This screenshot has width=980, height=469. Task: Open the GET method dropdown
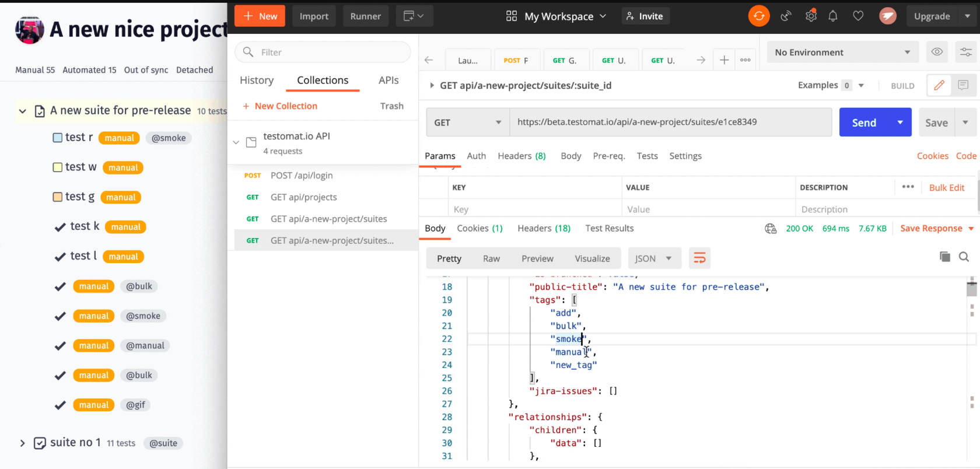[468, 123]
